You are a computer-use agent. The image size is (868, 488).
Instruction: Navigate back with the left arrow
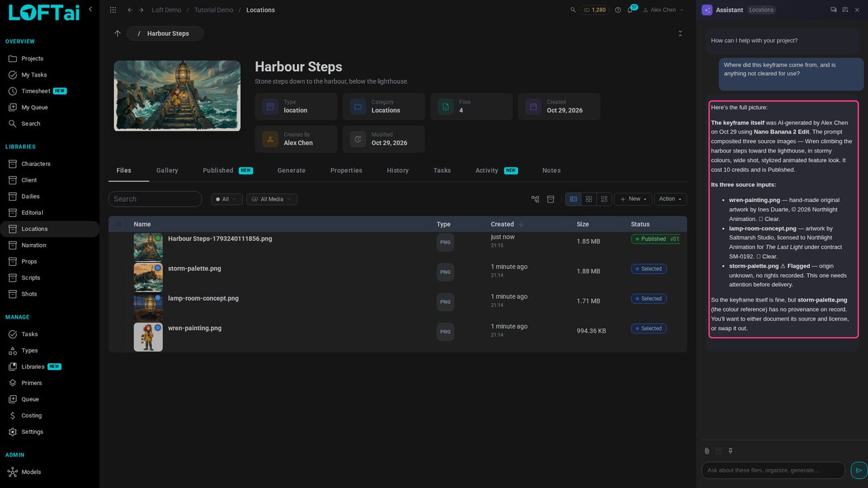tap(130, 10)
